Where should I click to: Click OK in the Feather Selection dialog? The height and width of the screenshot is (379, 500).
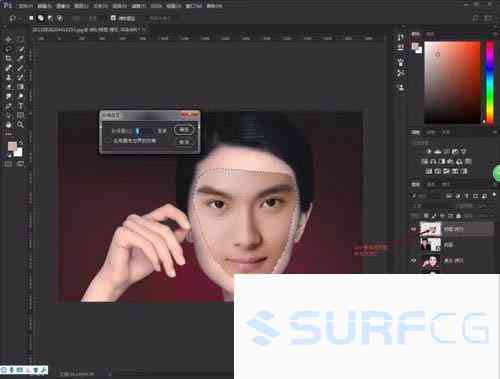(x=184, y=129)
